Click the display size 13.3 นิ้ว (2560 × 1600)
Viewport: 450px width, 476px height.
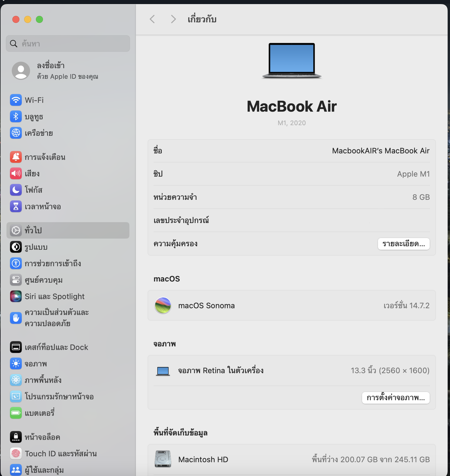(390, 371)
